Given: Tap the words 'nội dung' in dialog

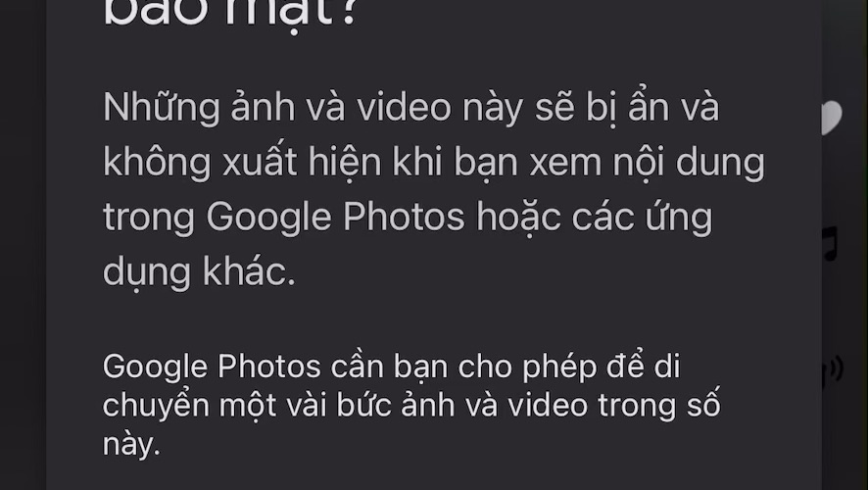Looking at the screenshot, I should coord(689,164).
